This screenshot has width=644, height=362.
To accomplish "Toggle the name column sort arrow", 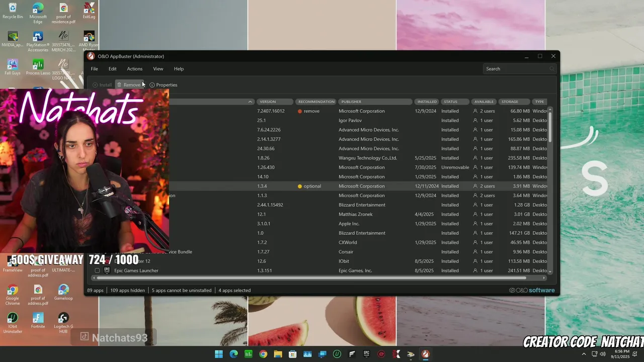I will (x=250, y=102).
